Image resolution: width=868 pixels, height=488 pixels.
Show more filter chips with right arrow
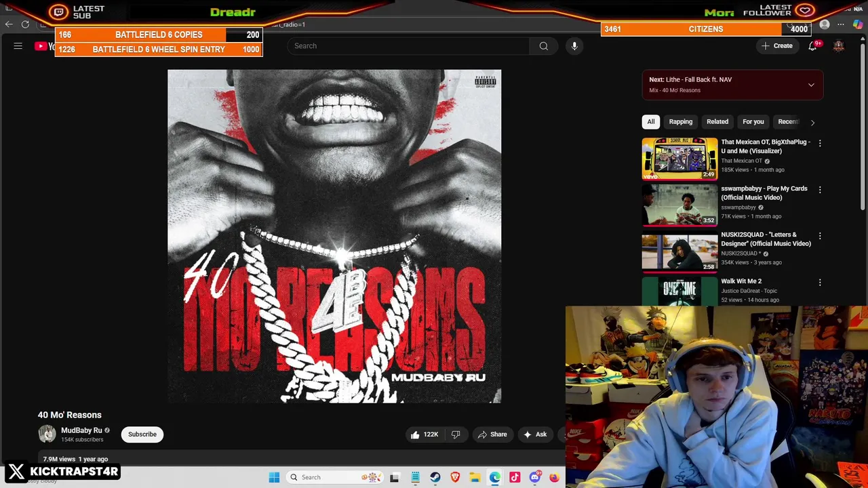point(812,122)
